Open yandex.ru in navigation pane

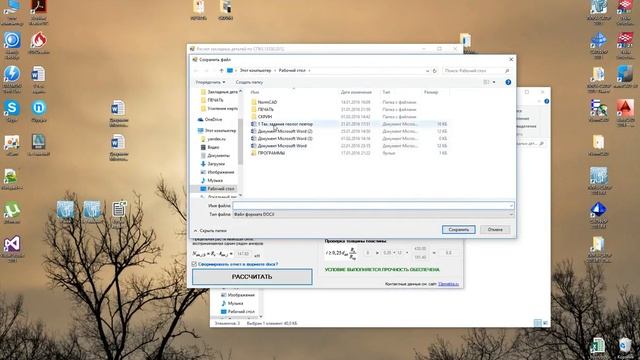coord(216,139)
